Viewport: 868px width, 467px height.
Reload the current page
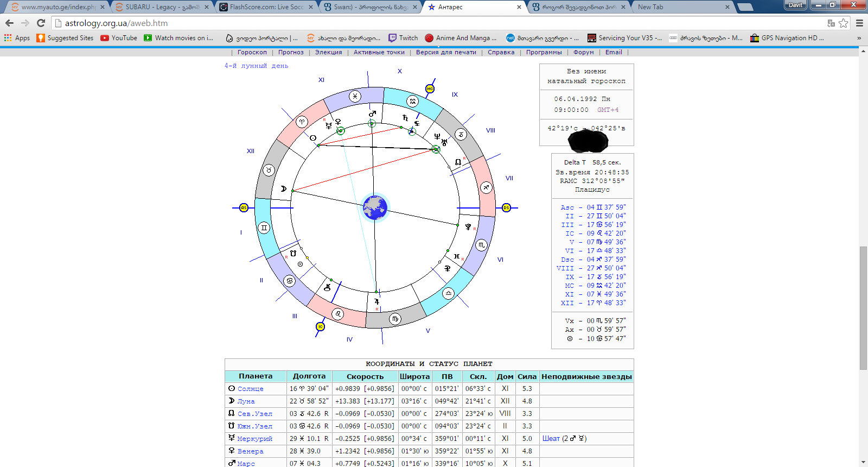tap(41, 23)
